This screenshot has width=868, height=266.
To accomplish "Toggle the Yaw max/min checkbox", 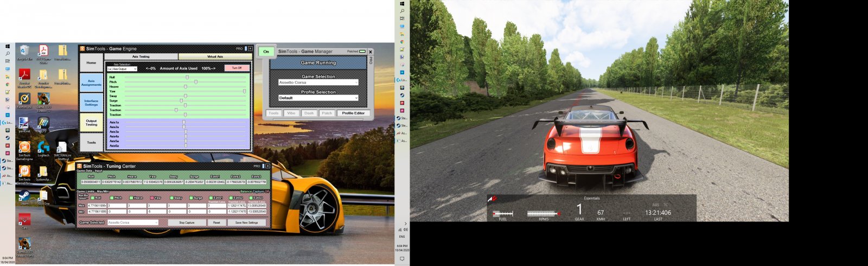I will click(x=152, y=198).
